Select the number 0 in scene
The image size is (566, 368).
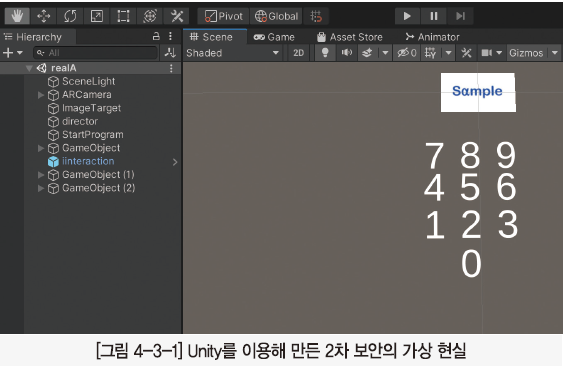(x=471, y=264)
